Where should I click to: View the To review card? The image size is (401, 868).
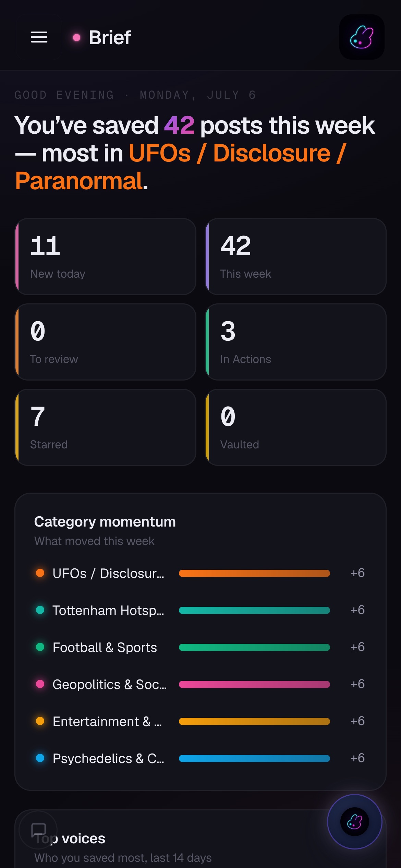(106, 342)
